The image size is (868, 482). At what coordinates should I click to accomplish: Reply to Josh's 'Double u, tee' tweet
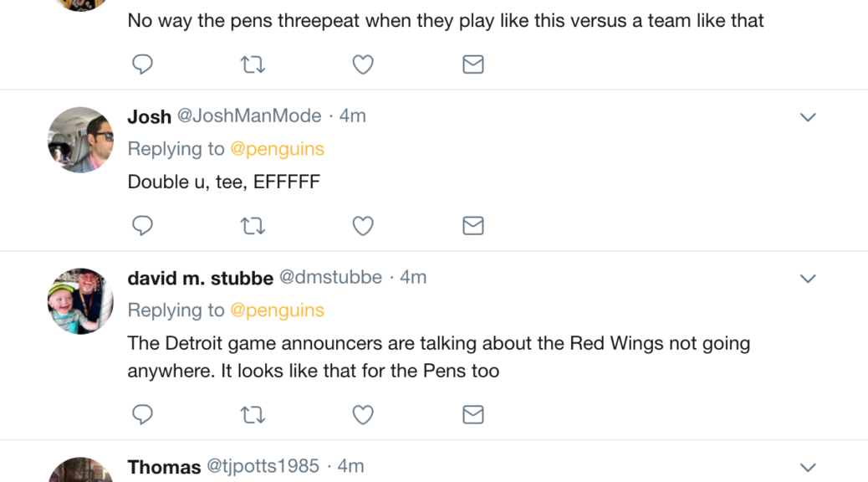(x=143, y=226)
